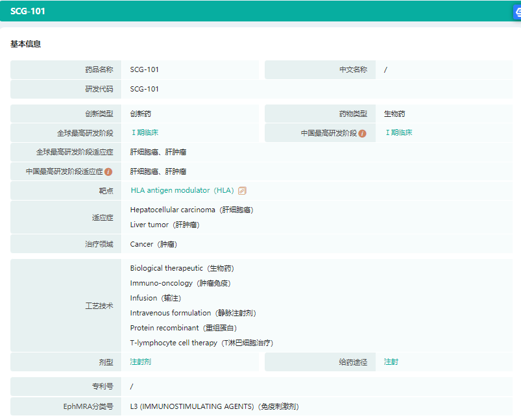Follow the 注射剂 dosage form link
This screenshot has height=420, width=521.
click(x=140, y=362)
